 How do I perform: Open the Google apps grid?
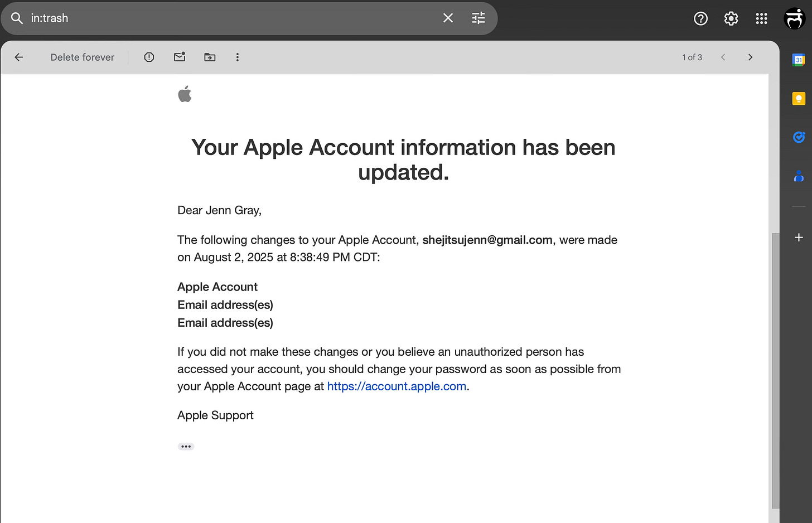click(761, 18)
